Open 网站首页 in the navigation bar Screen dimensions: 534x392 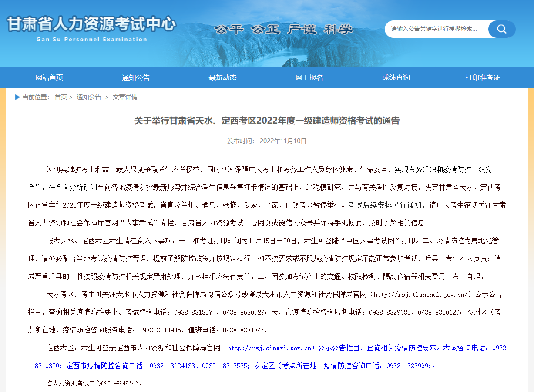(x=49, y=77)
